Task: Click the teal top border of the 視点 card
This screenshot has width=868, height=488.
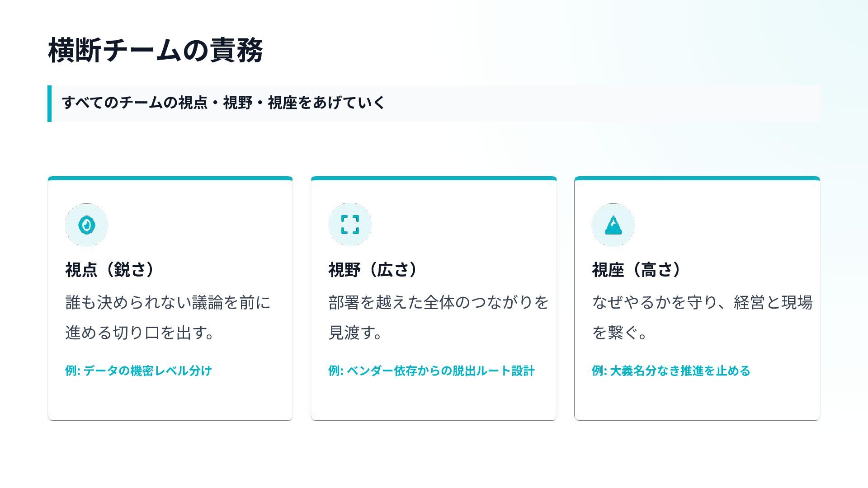Action: point(170,178)
